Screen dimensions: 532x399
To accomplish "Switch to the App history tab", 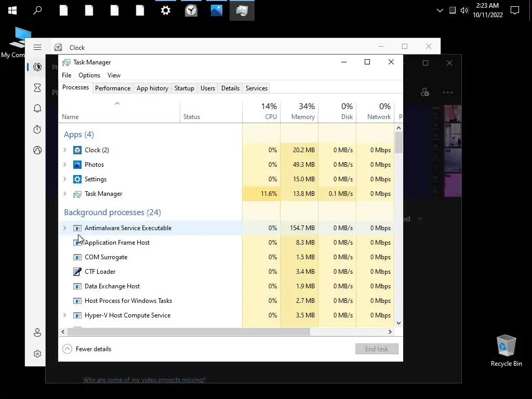I will tap(152, 88).
